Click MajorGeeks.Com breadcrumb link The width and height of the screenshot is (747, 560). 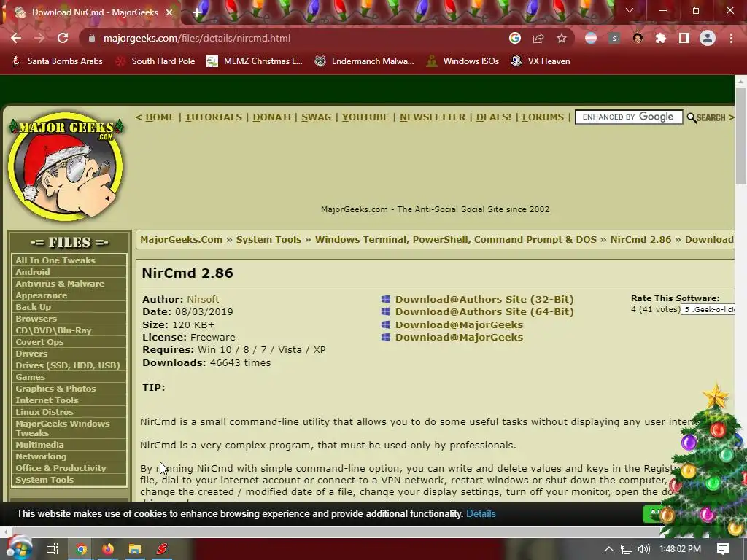coord(181,239)
